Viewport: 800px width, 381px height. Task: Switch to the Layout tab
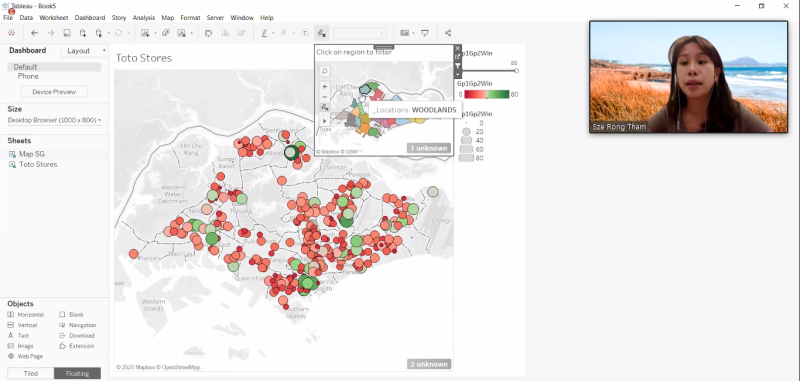[79, 50]
